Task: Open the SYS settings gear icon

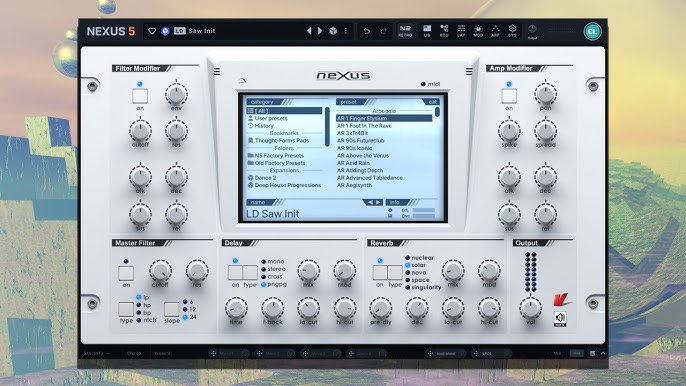Action: point(512,31)
